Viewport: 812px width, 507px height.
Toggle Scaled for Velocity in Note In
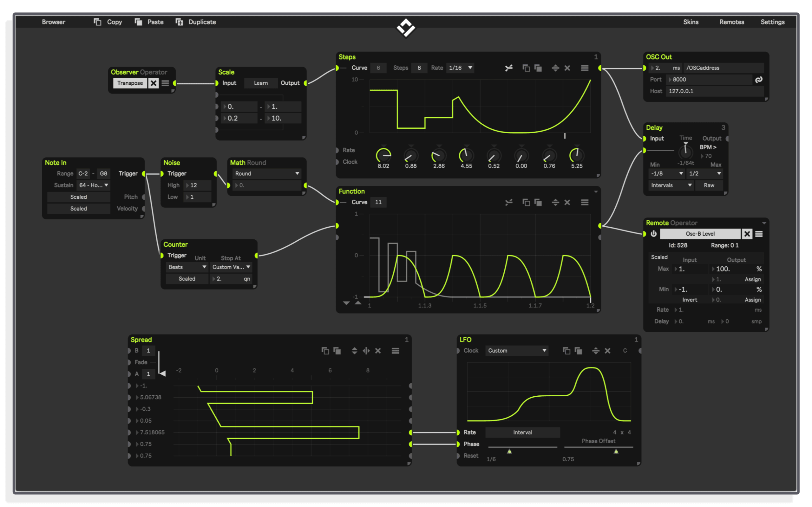(x=78, y=209)
